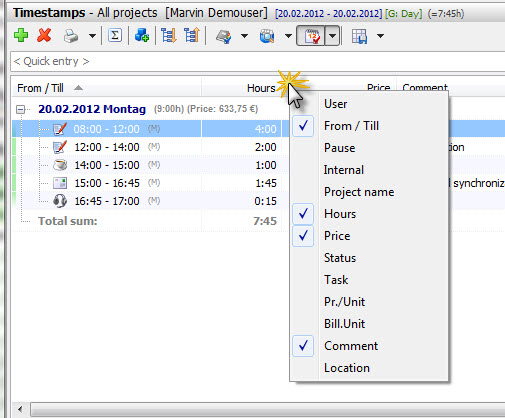Viewport: 505px width, 418px height.
Task: Open the calendar button dropdown arrow
Action: point(333,36)
